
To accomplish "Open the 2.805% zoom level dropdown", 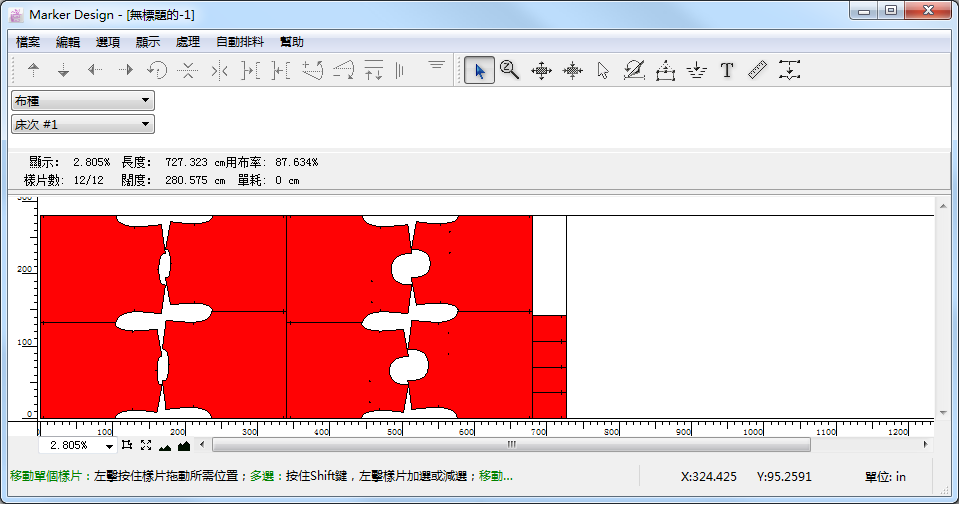I will click(109, 445).
